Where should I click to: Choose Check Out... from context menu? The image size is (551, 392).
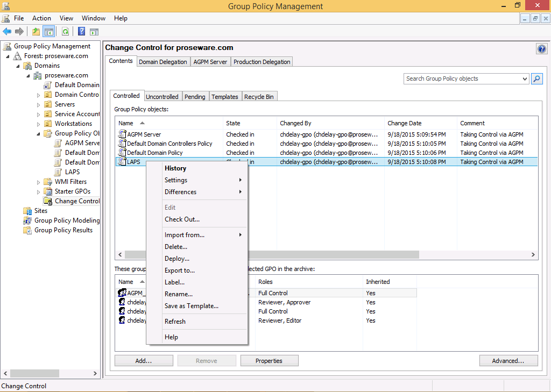tap(182, 219)
